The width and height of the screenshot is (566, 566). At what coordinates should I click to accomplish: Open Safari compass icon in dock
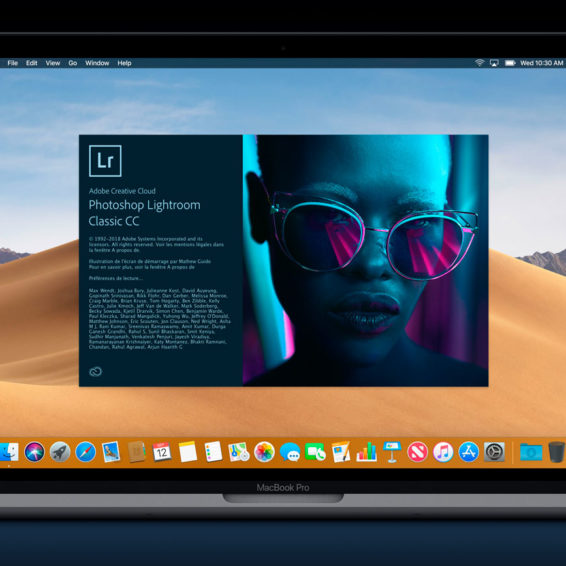click(86, 452)
